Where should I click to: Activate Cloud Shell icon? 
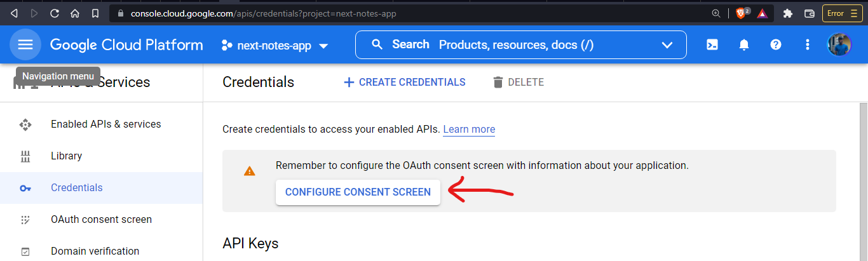pos(713,44)
